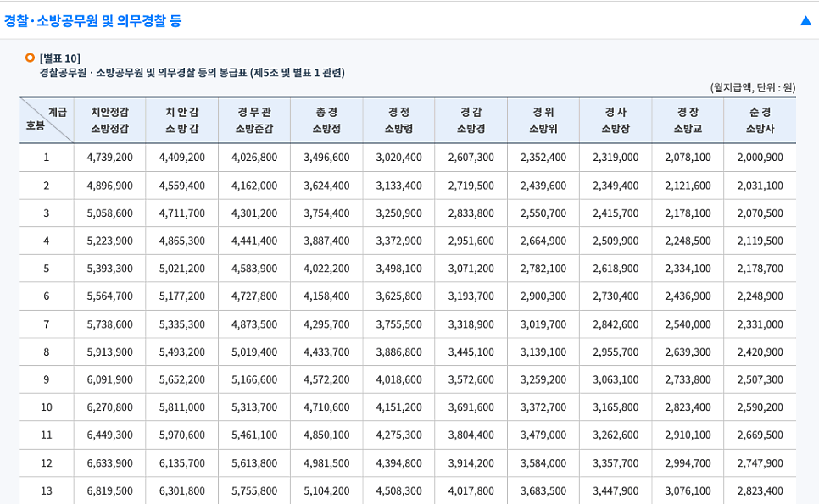Select the cell 2,334,100 in row 5
The height and width of the screenshot is (504, 819).
[688, 269]
